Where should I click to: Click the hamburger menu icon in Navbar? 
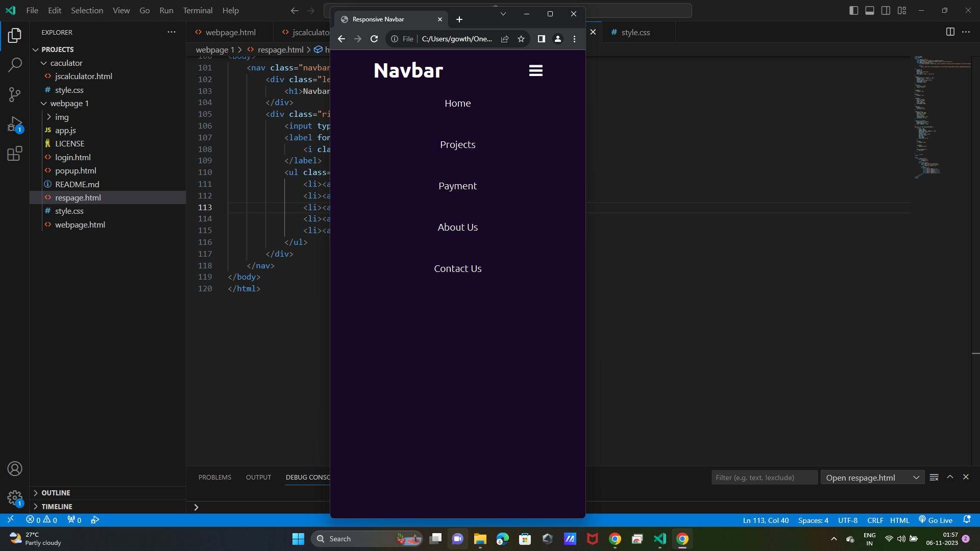pos(535,70)
